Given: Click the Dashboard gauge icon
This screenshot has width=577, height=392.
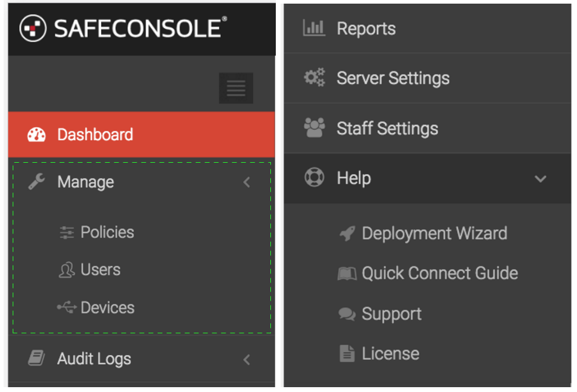Looking at the screenshot, I should pos(36,135).
